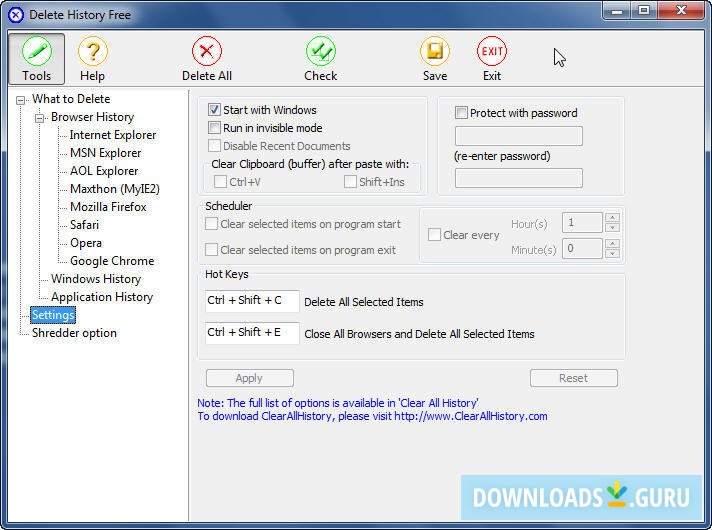Click the Minute(s) value field
The width and height of the screenshot is (712, 530).
click(582, 248)
